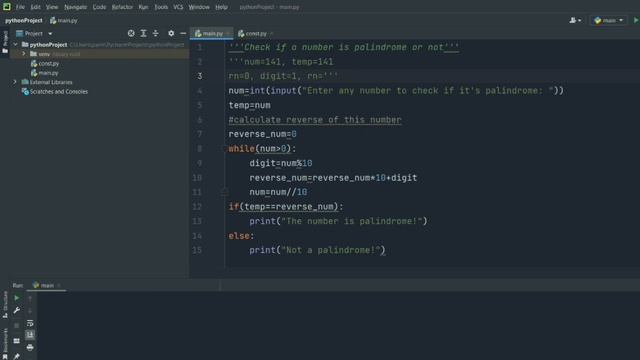Image resolution: width=640 pixels, height=360 pixels.
Task: Click the if(temp==reverse_num): line
Action: tap(286, 207)
